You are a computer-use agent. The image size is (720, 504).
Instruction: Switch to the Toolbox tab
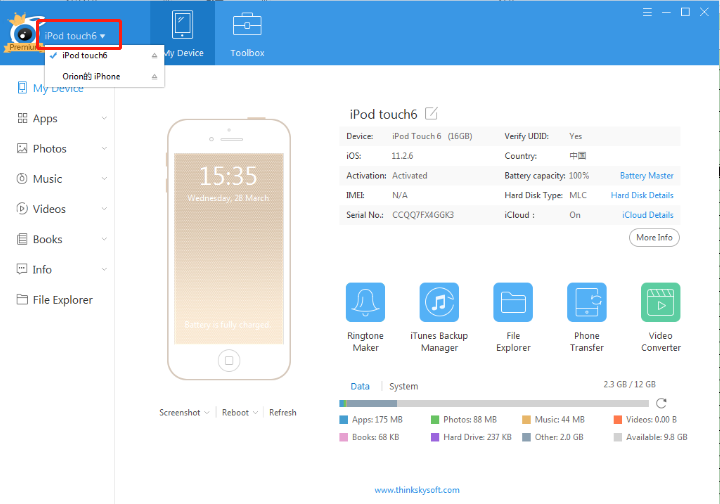247,34
